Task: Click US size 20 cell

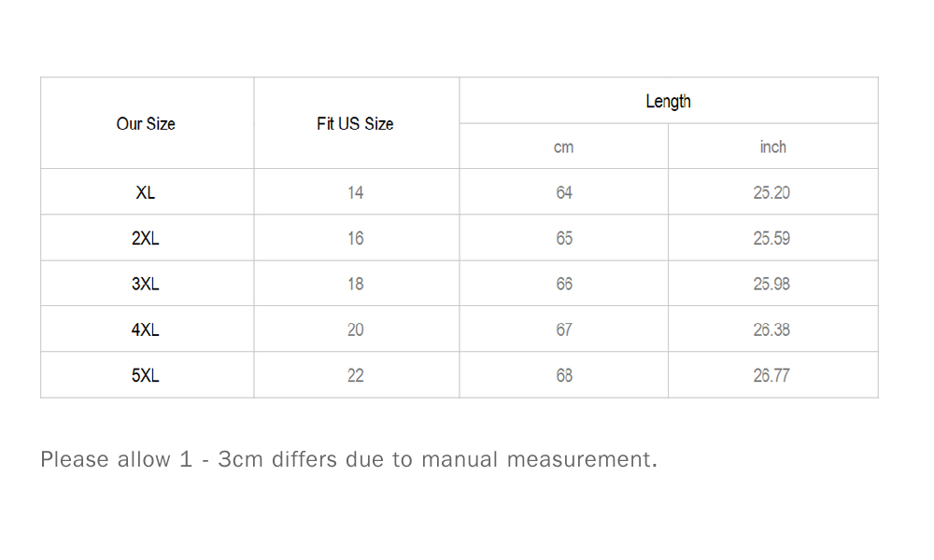Action: click(x=356, y=329)
